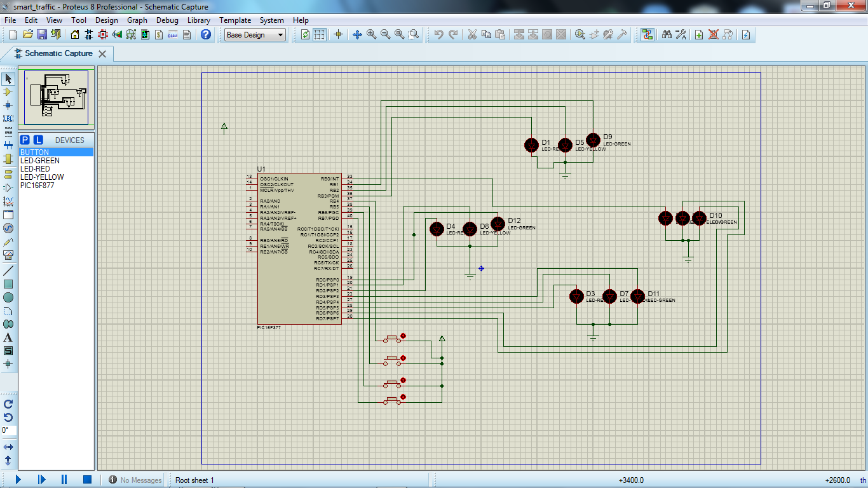Toggle the grid display button
The width and height of the screenshot is (868, 488).
coord(320,34)
